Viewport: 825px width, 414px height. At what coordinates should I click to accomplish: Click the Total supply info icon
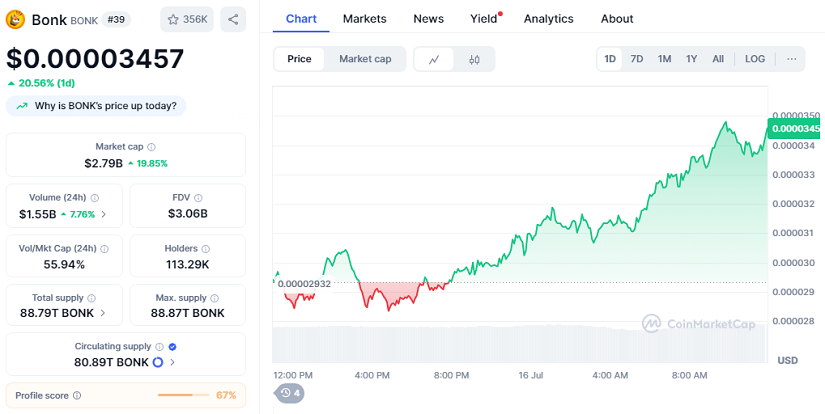tap(92, 298)
